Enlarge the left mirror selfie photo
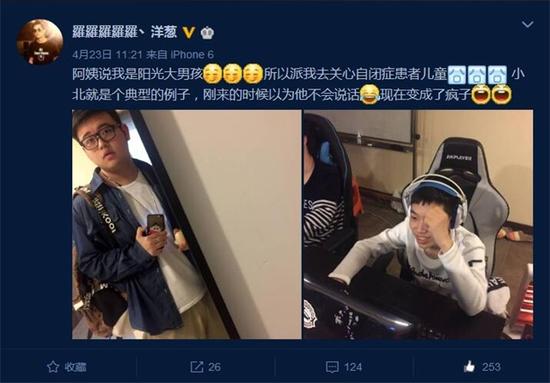 (187, 224)
